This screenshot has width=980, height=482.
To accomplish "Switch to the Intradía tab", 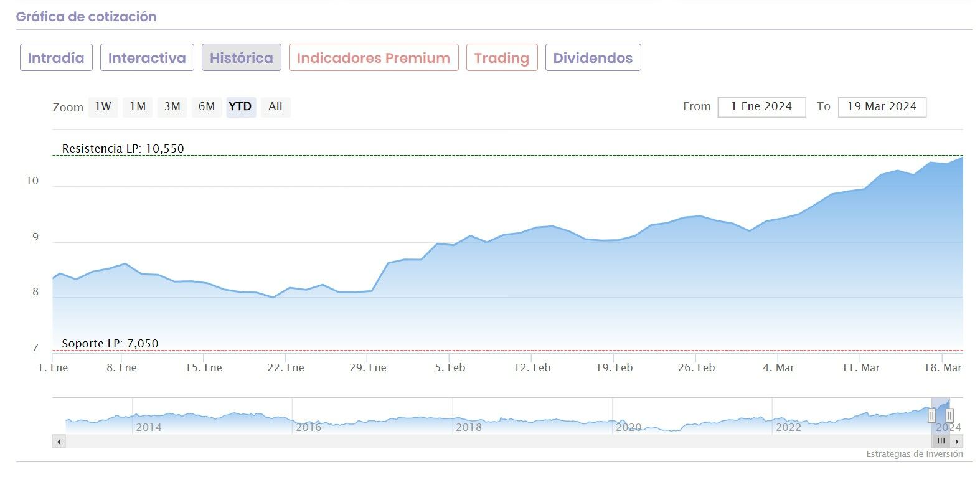I will pos(56,58).
